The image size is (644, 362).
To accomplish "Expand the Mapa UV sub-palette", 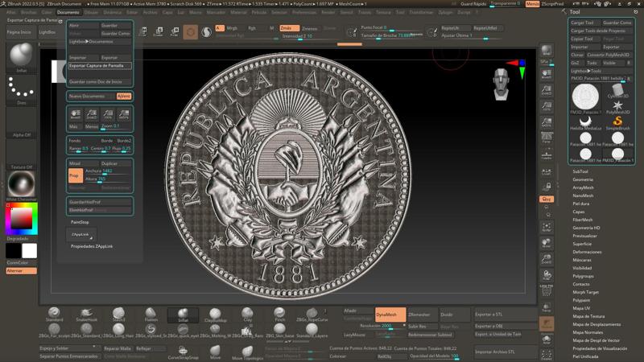I will click(x=581, y=308).
